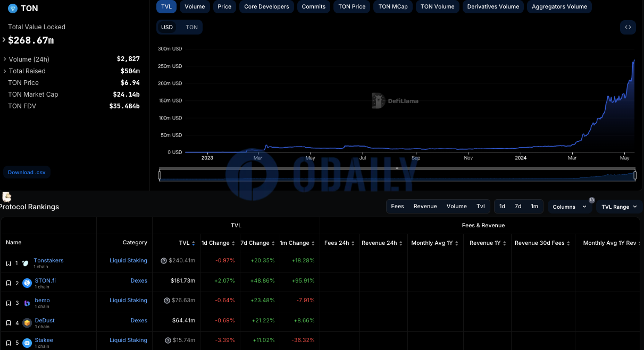Select the 7d period filter
Image resolution: width=644 pixels, height=350 pixels.
518,207
